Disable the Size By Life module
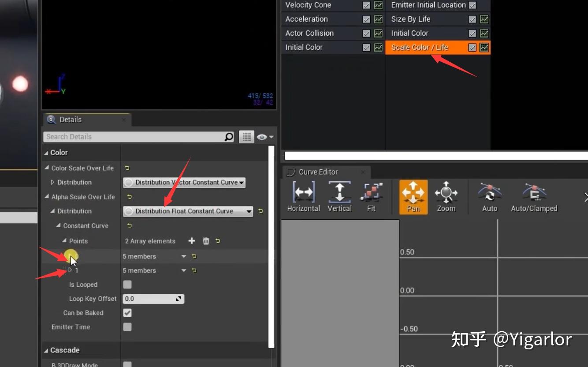Screen dimensions: 588x367 tap(472, 19)
